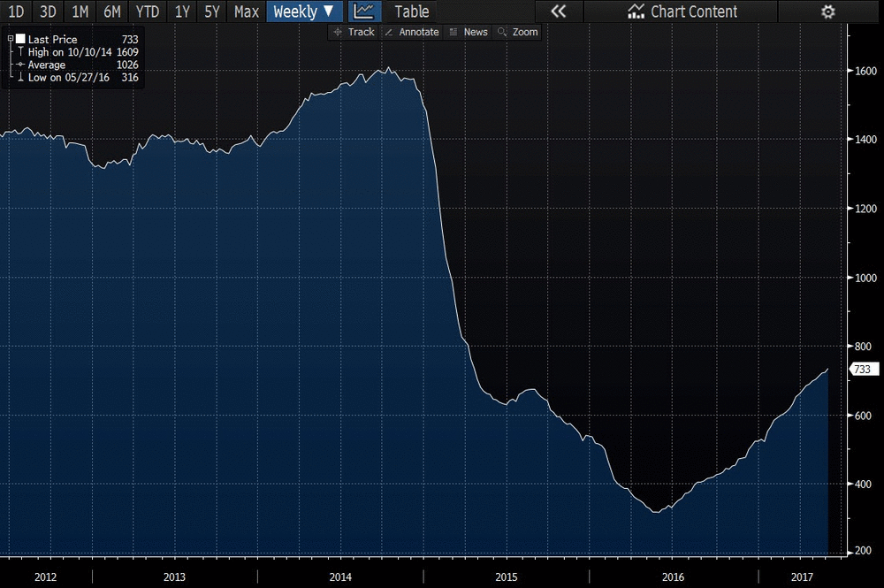Open the News overlay tool
Screen dimensions: 884x588
tap(469, 32)
